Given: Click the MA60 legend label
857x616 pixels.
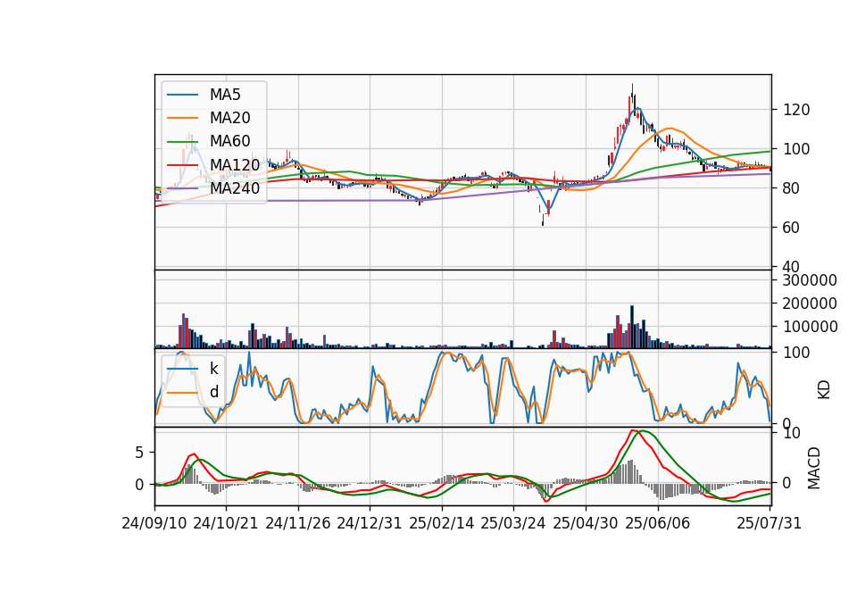Looking at the screenshot, I should pyautogui.click(x=230, y=142).
